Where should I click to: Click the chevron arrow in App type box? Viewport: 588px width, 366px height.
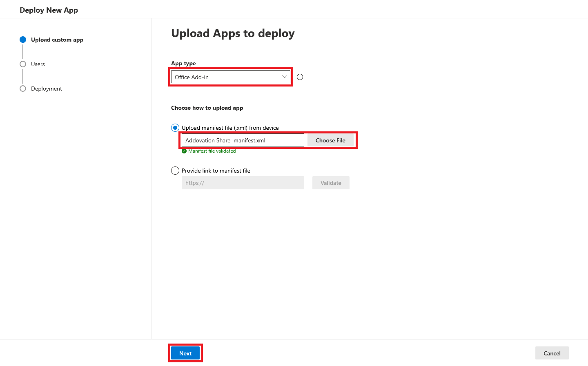coord(285,77)
